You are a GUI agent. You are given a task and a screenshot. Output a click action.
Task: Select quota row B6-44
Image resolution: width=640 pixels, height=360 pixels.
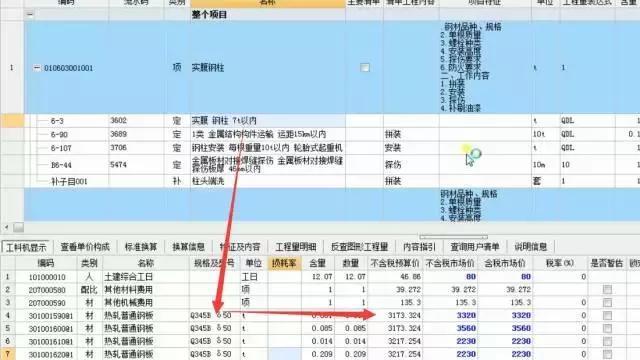(x=61, y=165)
